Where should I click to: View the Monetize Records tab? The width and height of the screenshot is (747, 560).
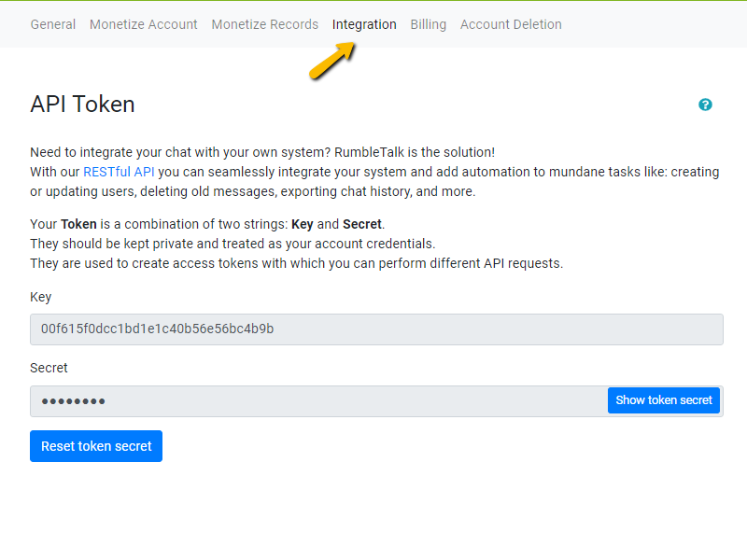point(264,24)
